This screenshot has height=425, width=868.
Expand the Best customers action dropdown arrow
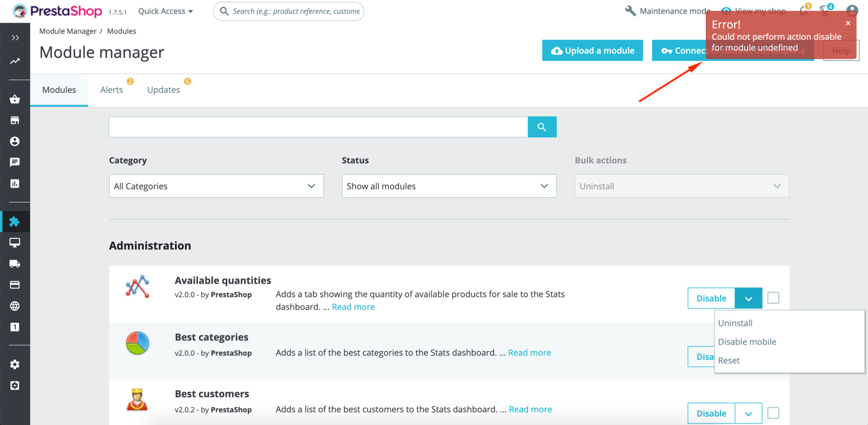coord(748,413)
